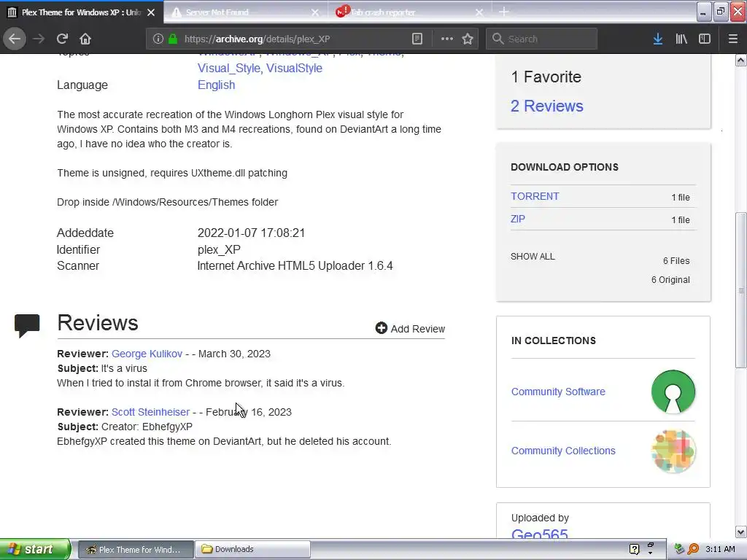
Task: Open a new tab with plus button
Action: point(503,12)
